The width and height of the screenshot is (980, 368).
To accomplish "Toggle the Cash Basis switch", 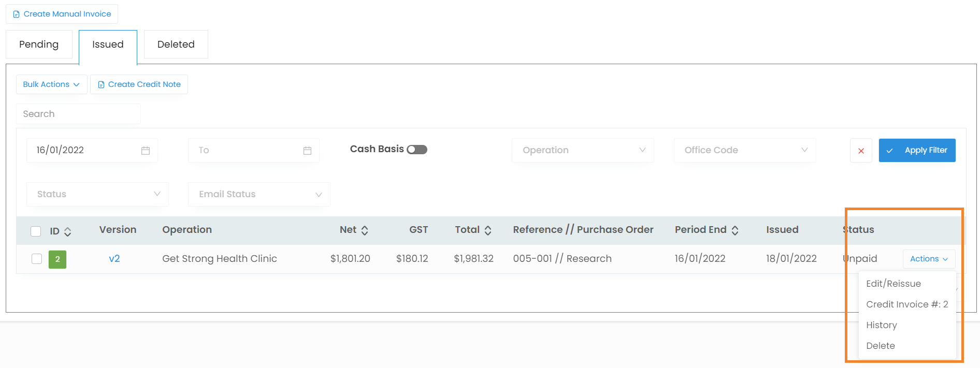I will [x=417, y=150].
